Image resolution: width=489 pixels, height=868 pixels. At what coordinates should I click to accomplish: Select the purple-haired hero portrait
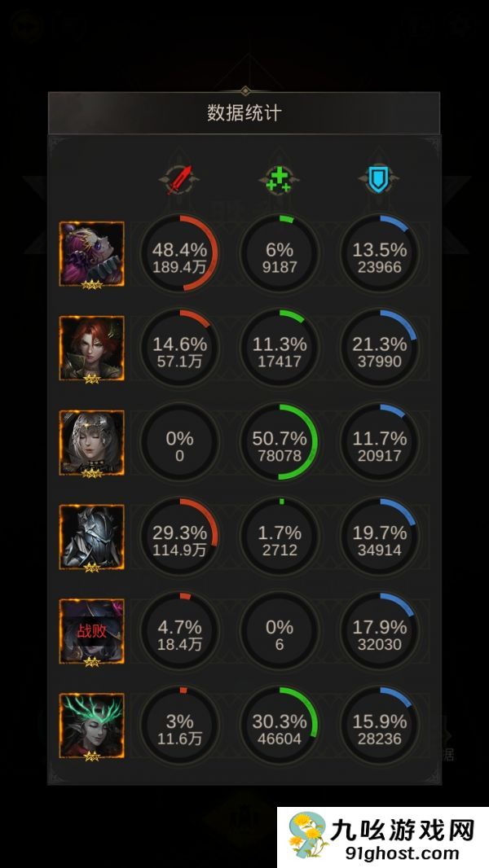pyautogui.click(x=92, y=254)
